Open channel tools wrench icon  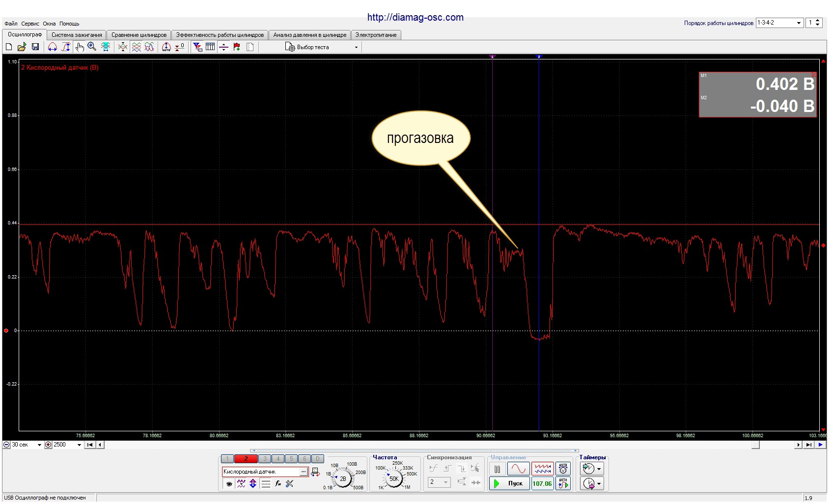tap(290, 484)
